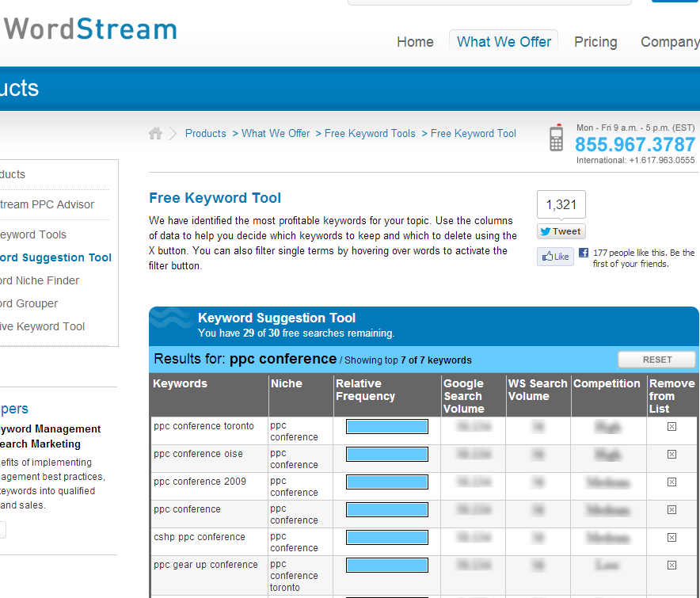This screenshot has height=598, width=700.
Task: Open the Company menu item
Action: click(670, 42)
